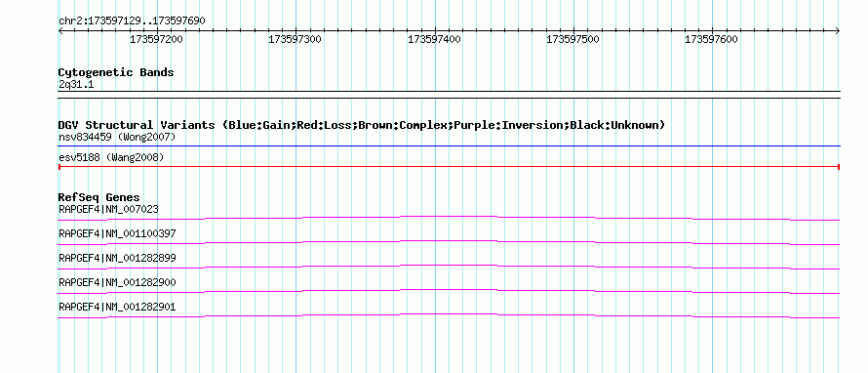
Task: Open RAPGEF4|NM_001100397 transcript label
Action: click(x=117, y=234)
